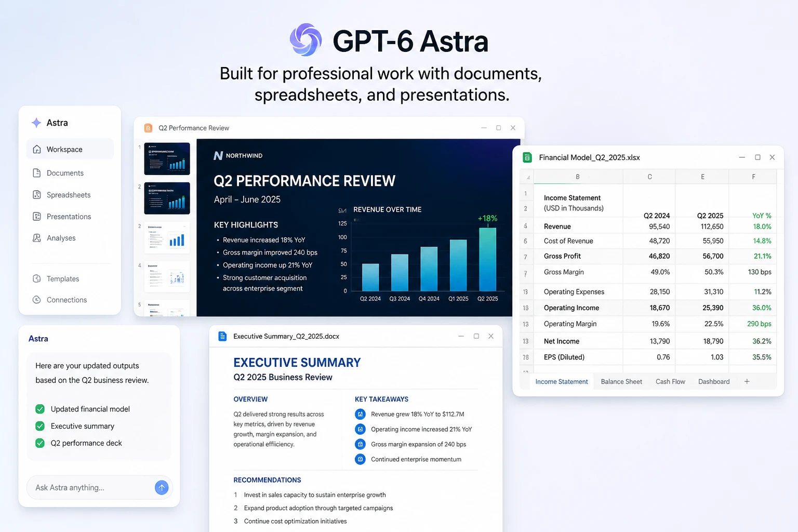Select column B header in spreadsheet
The image size is (798, 532).
(578, 177)
